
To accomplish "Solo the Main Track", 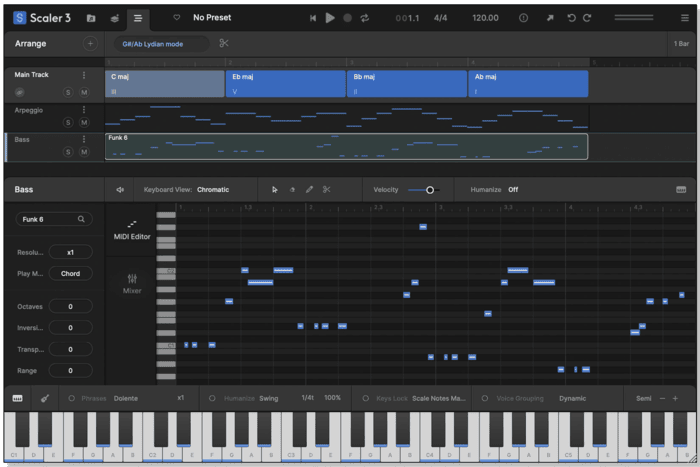I will 68,92.
